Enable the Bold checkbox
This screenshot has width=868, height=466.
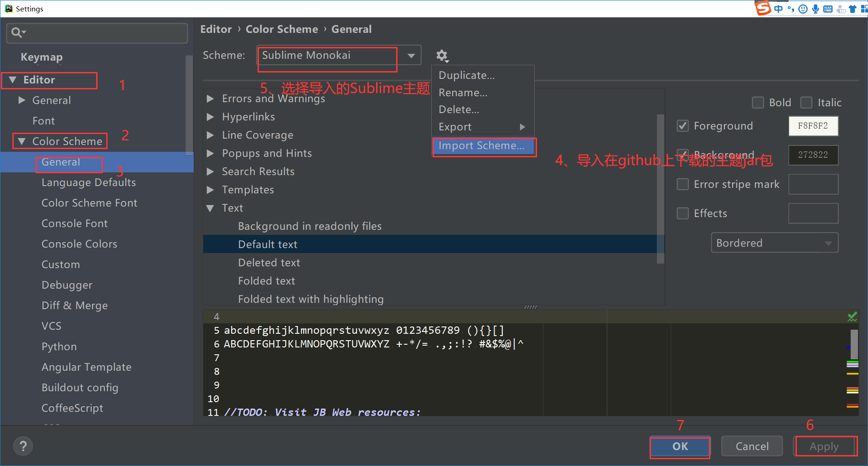pyautogui.click(x=758, y=102)
